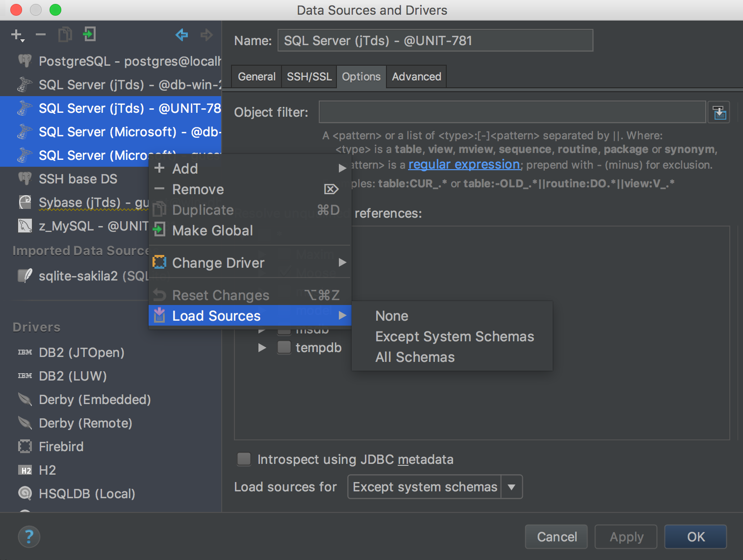Expand the tempdb tree node

(262, 348)
